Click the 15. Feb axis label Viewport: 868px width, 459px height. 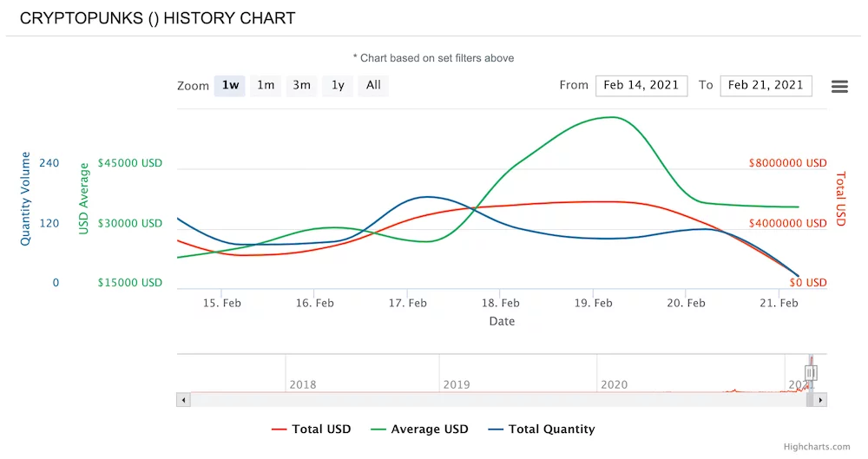[x=221, y=304]
